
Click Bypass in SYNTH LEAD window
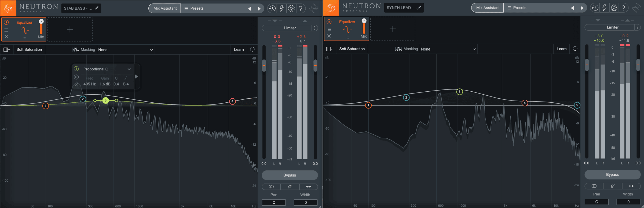613,175
